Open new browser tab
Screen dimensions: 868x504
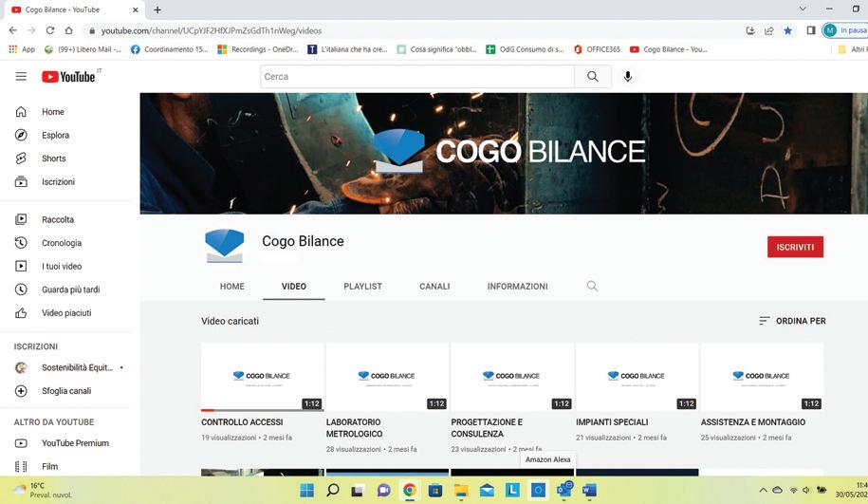[x=157, y=9]
